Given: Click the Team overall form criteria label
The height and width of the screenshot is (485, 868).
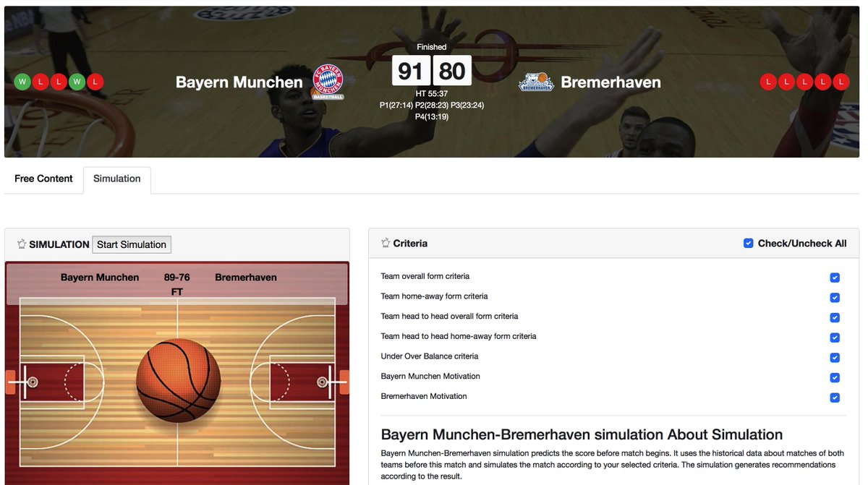Looking at the screenshot, I should (x=425, y=276).
